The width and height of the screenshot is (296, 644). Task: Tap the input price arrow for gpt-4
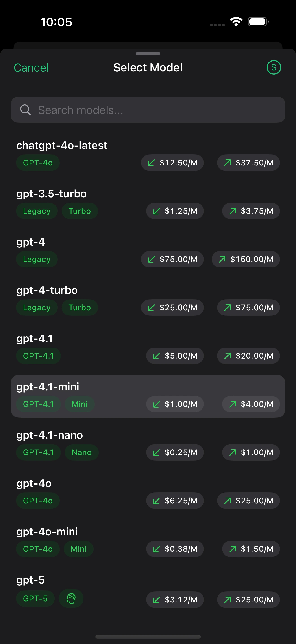coord(151,259)
